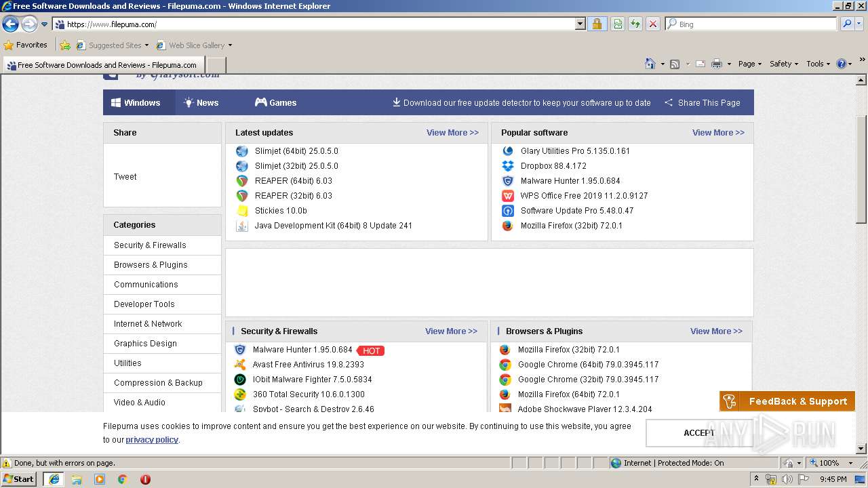Click the Slimjet (64bit) app icon
Screen dimensions: 868x488
coord(242,151)
